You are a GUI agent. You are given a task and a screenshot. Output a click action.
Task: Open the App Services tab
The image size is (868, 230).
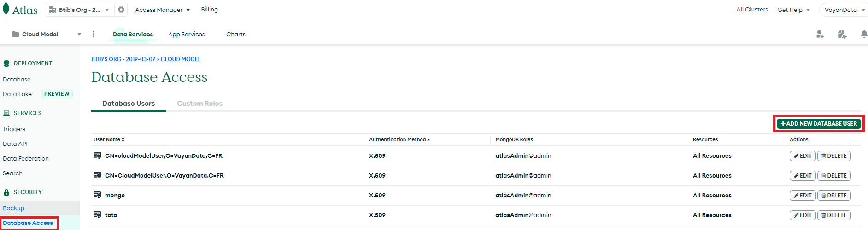click(x=187, y=34)
